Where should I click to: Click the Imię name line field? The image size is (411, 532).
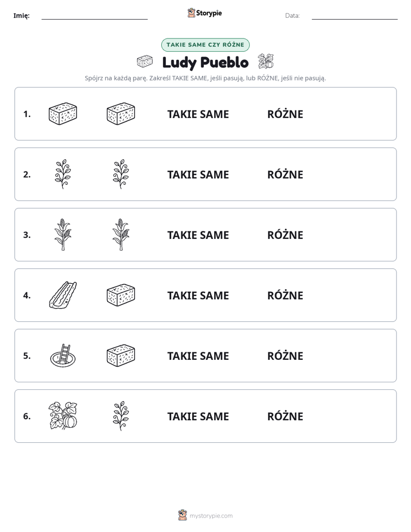click(x=94, y=16)
